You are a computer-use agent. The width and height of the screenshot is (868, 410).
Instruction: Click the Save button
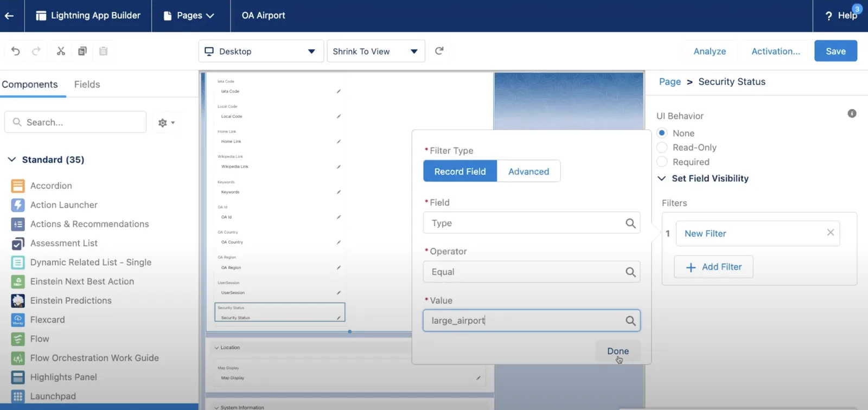pos(835,51)
